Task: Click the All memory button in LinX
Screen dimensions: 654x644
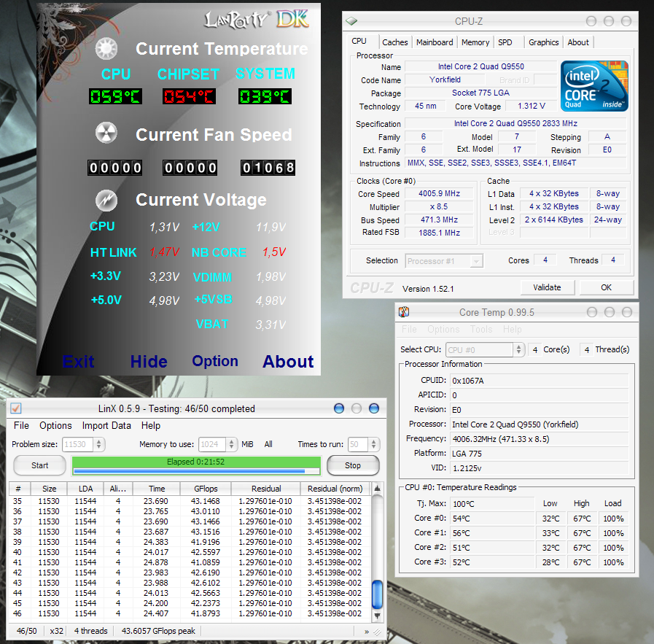Action: pos(268,444)
